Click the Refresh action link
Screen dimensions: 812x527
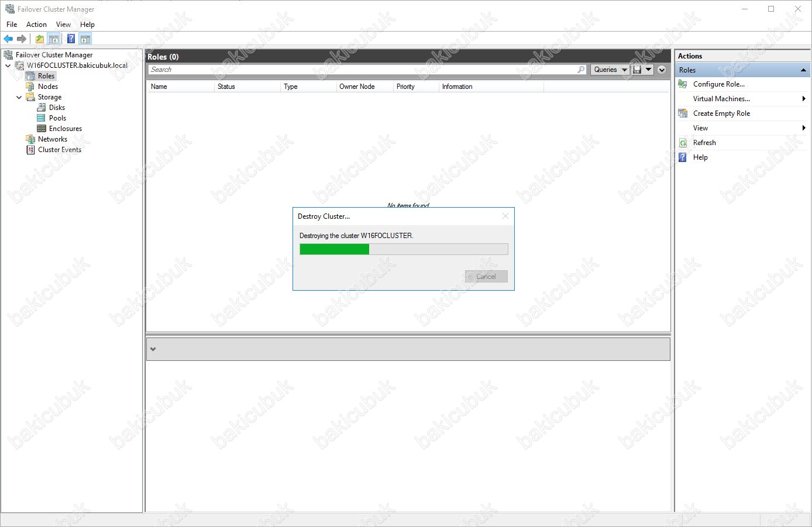[704, 143]
